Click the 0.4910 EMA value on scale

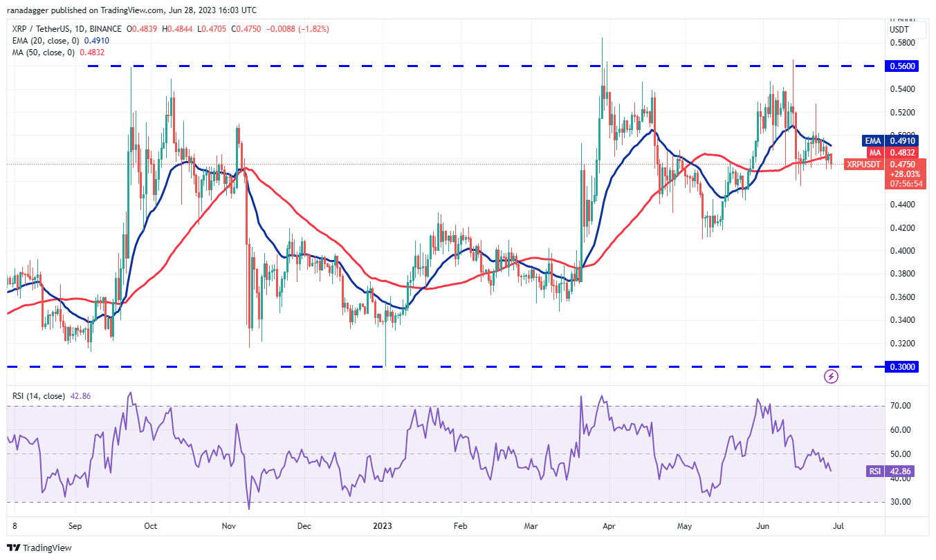coord(903,141)
